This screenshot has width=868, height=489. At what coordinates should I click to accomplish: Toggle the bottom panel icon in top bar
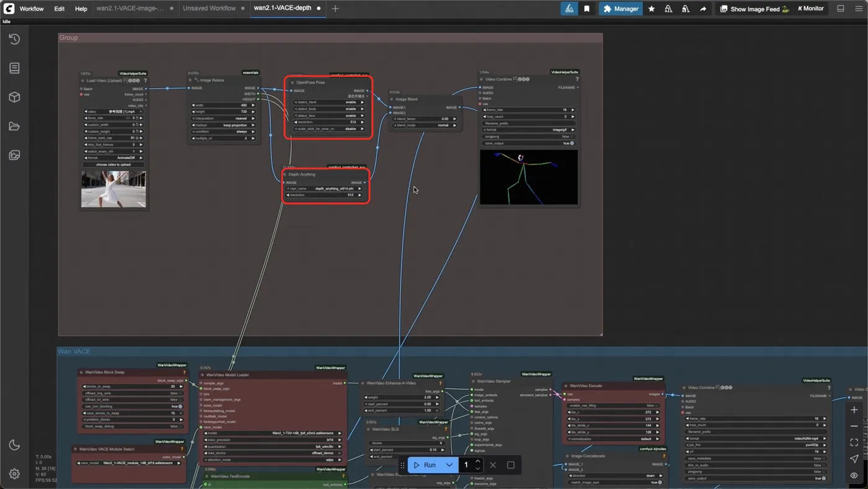tap(841, 9)
